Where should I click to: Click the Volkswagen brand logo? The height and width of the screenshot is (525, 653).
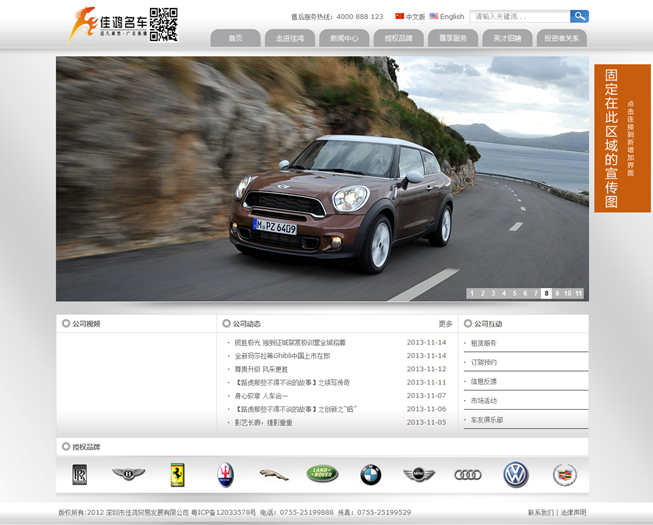coord(516,474)
